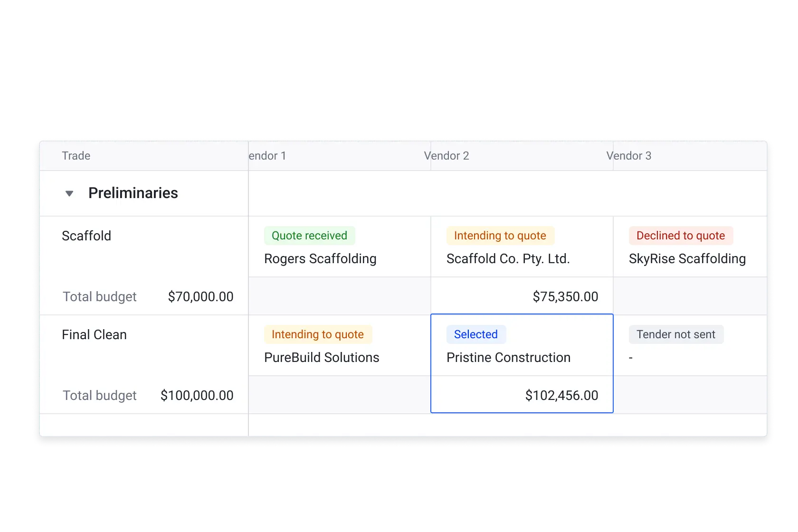Screen dimensions: 798x532
Task: Open PureBuild Solutions vendor name
Action: tap(322, 358)
